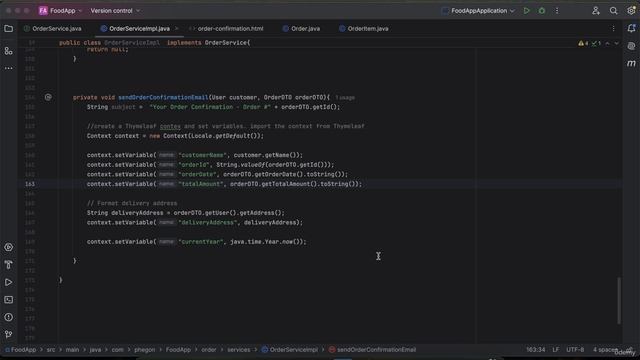Open IDE settings gear icon
This screenshot has width=640, height=360.
coord(631,11)
